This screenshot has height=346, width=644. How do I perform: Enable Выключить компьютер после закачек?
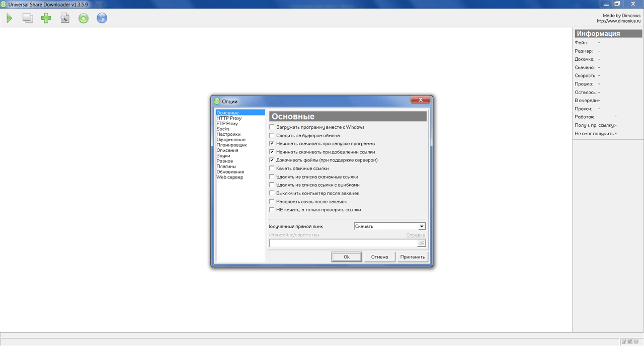(272, 193)
